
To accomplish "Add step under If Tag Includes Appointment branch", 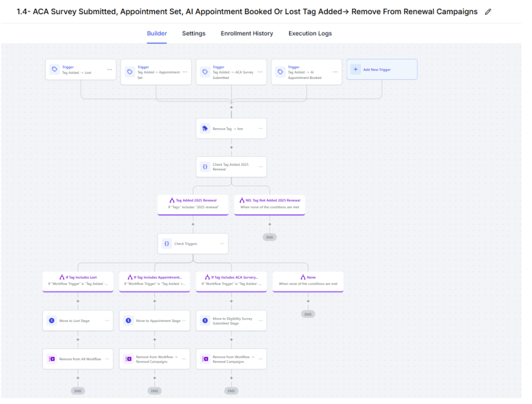I will coord(155,301).
